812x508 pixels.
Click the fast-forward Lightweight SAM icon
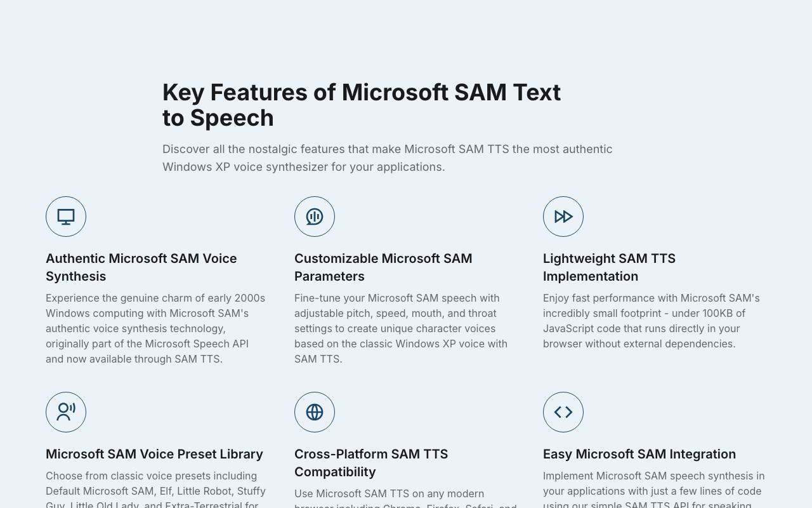(x=563, y=217)
